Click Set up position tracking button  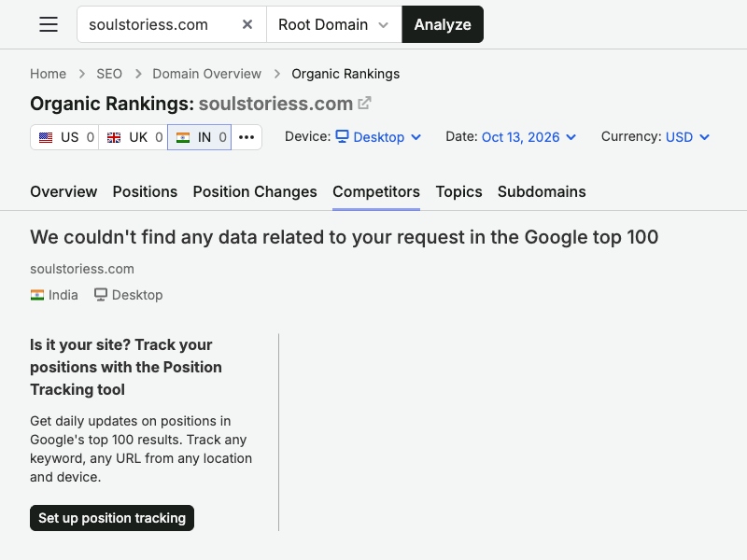point(112,518)
